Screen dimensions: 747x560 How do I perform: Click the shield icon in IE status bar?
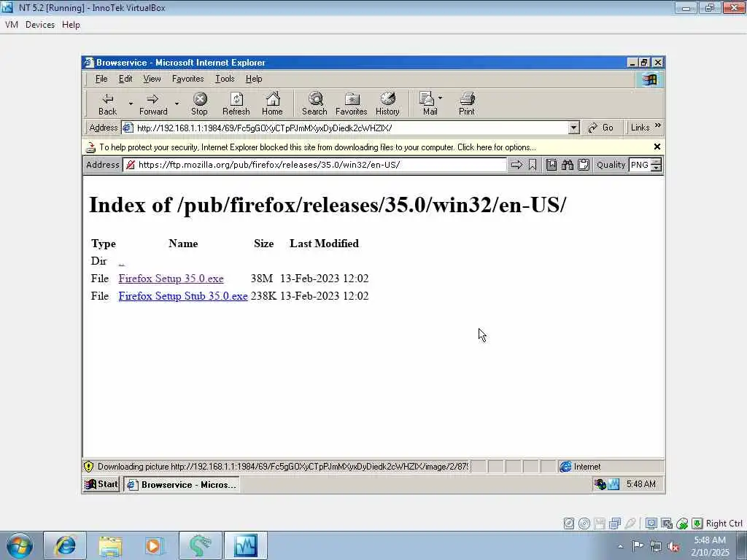click(88, 467)
